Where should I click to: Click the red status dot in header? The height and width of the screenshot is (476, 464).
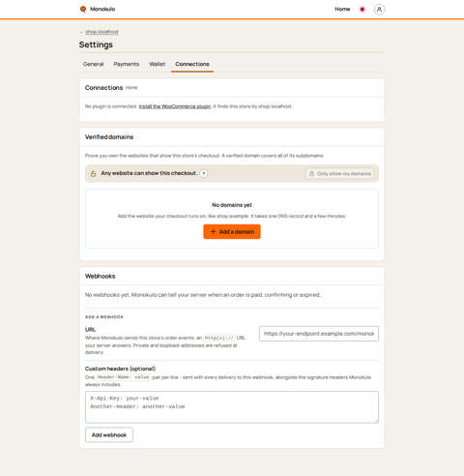[x=362, y=10]
